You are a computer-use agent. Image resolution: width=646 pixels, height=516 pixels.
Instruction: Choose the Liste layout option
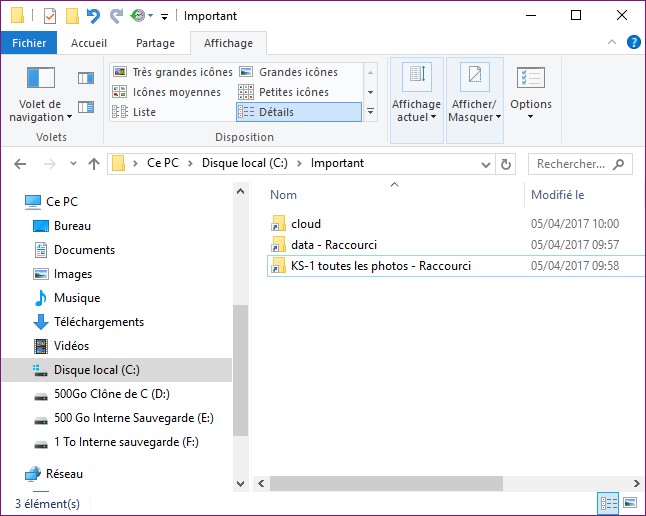tap(144, 112)
